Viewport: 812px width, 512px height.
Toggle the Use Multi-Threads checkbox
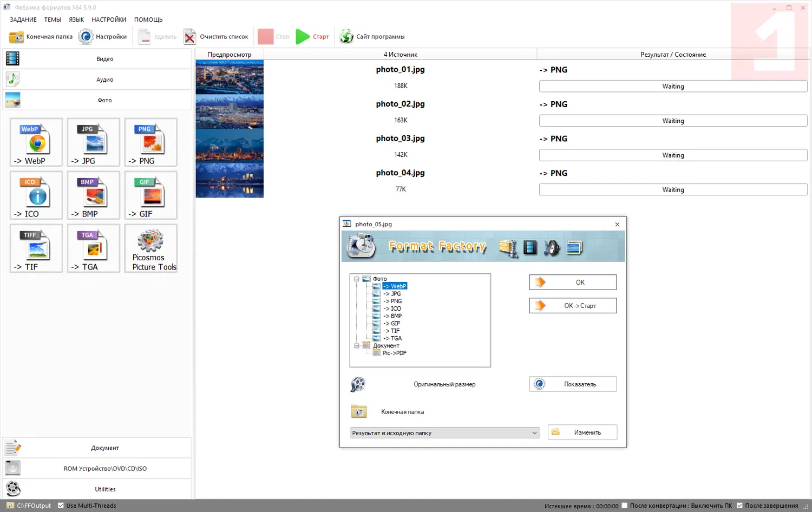point(61,506)
